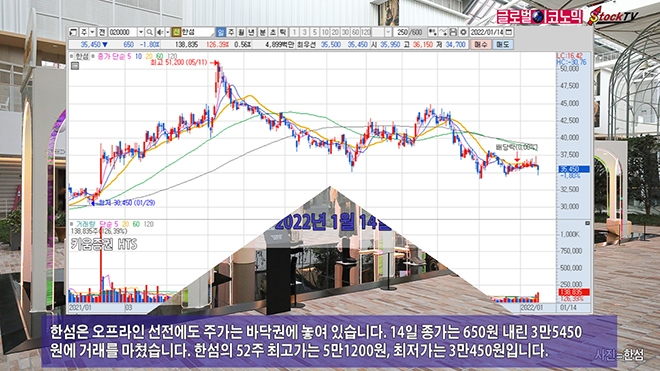Select the yearly (년) period tab

coord(251,32)
